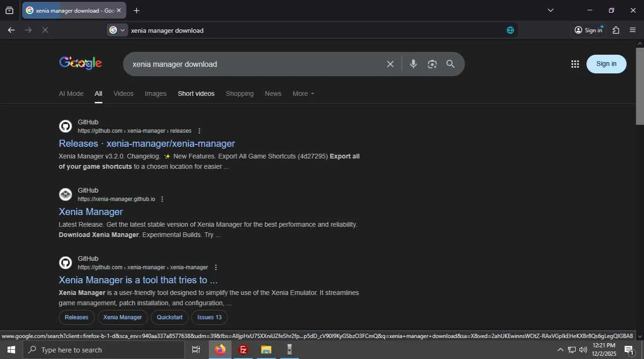Expand the list all tabs chevron

point(550,10)
